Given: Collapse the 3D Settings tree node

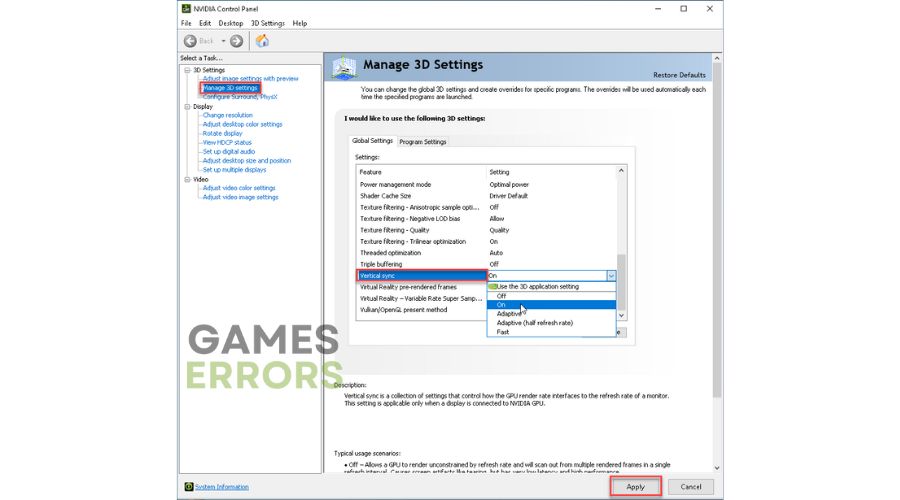Looking at the screenshot, I should coord(187,70).
